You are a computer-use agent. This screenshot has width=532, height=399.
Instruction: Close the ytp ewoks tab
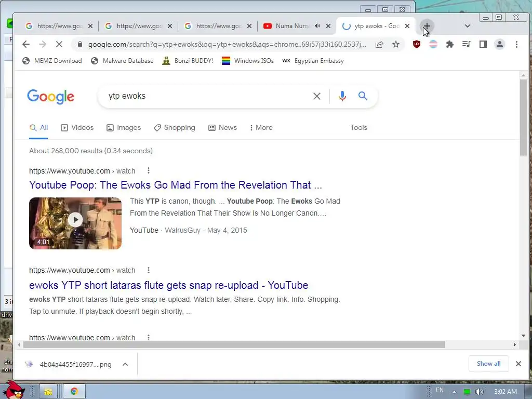(407, 26)
